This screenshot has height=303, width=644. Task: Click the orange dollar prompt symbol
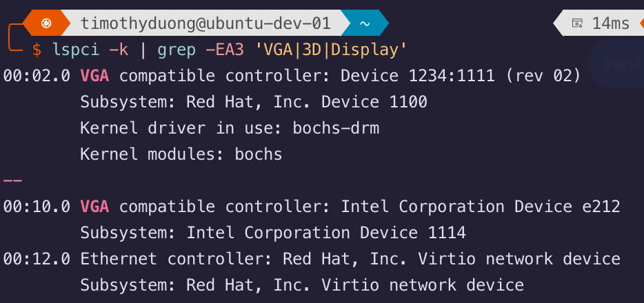click(37, 50)
